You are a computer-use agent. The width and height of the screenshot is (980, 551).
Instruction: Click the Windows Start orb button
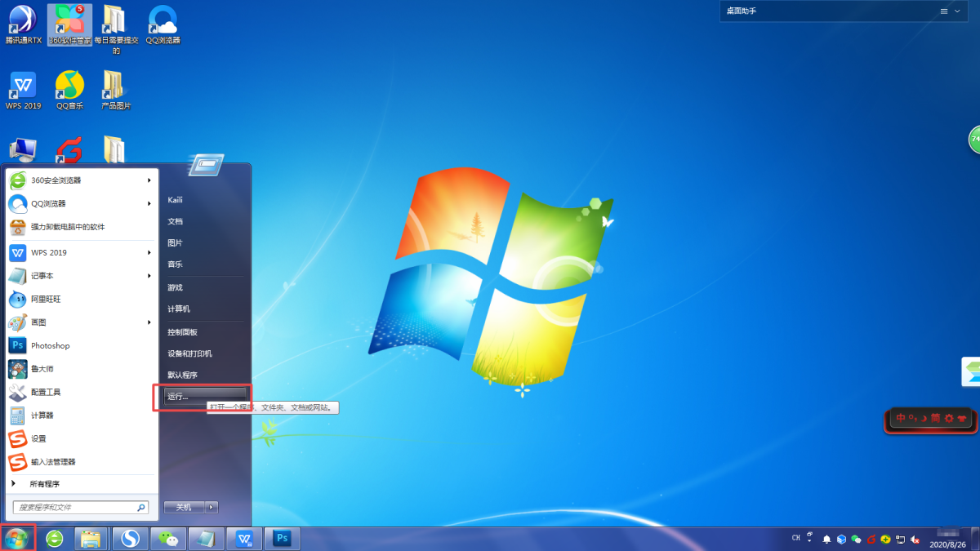16,539
